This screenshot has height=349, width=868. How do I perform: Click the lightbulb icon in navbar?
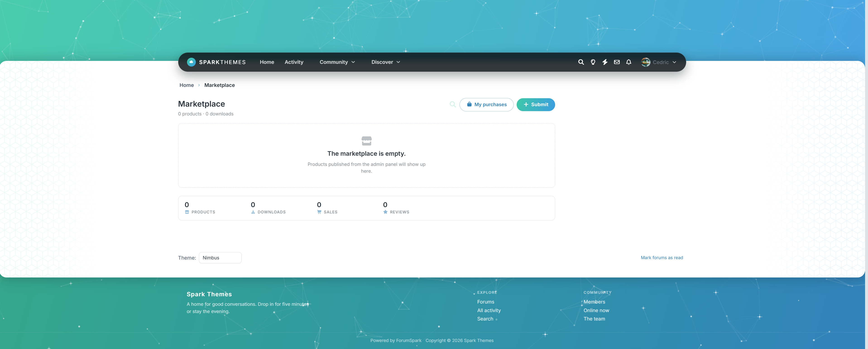click(593, 62)
